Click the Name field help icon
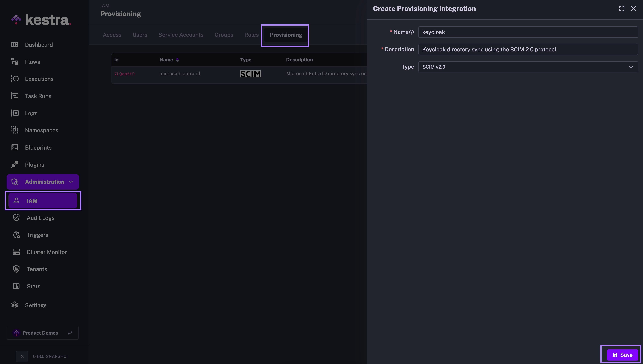The width and height of the screenshot is (643, 364). click(411, 32)
